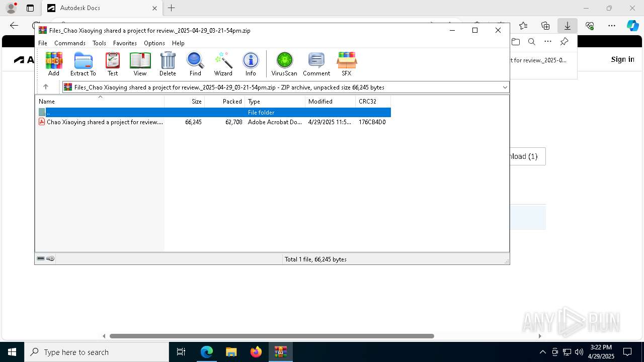The width and height of the screenshot is (644, 362).
Task: Click the Extract To toolbar icon
Action: pos(83,64)
